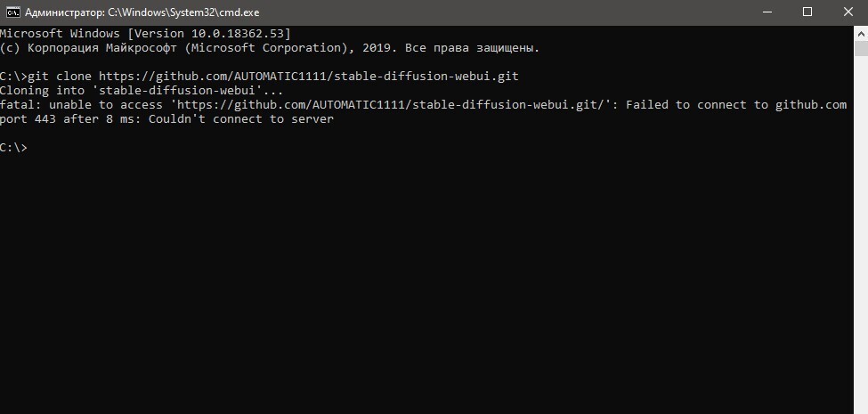Click the "Cloning into 'stable-diffusion-webui'..." line
Viewport: 868px width, 414px height.
pos(142,91)
